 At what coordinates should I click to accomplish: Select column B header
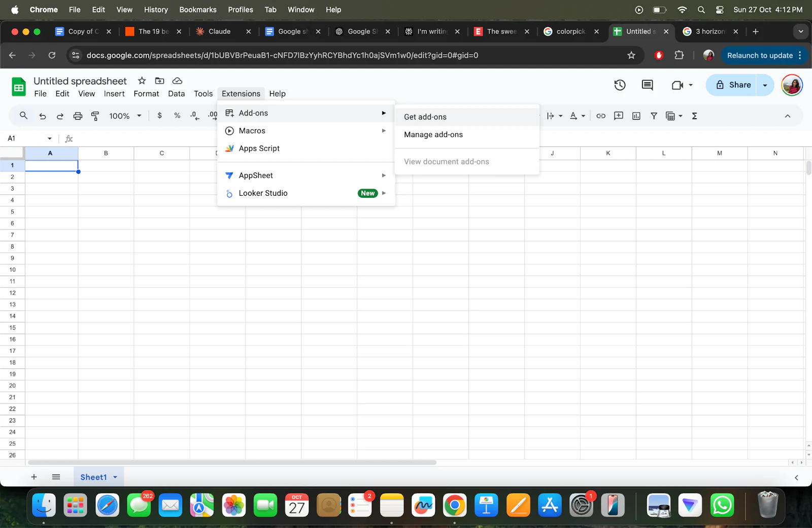click(106, 153)
